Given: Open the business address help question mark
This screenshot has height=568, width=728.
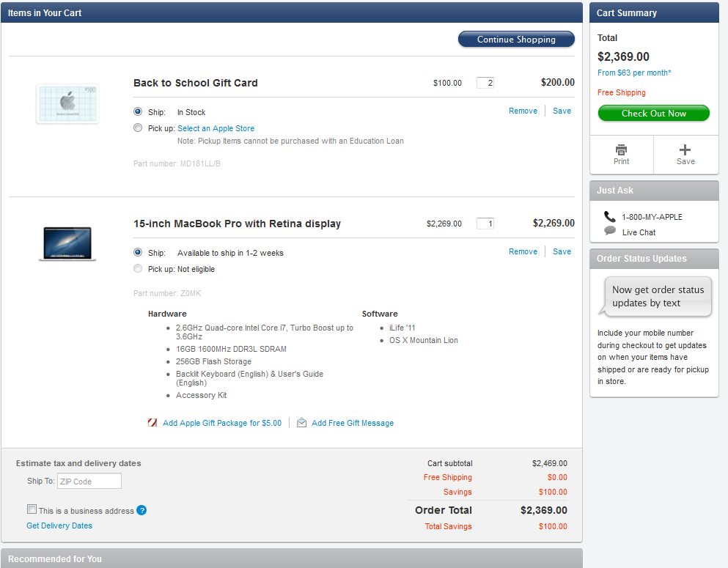Looking at the screenshot, I should tap(141, 510).
